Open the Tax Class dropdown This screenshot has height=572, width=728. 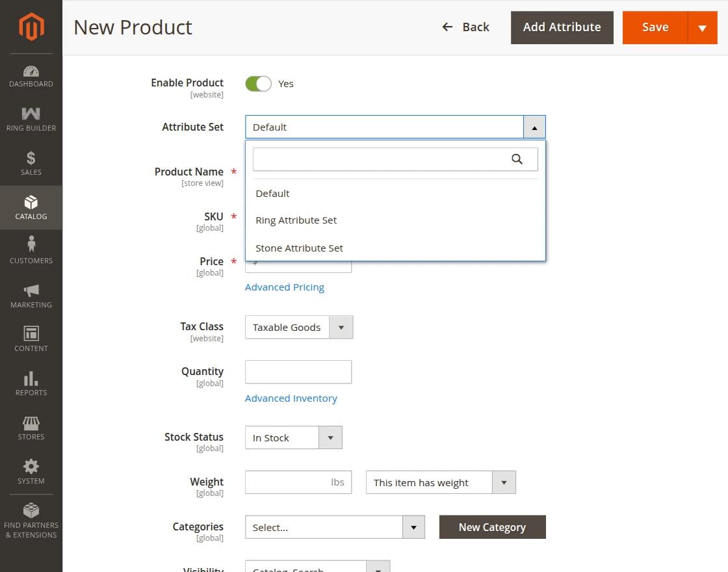pyautogui.click(x=341, y=327)
